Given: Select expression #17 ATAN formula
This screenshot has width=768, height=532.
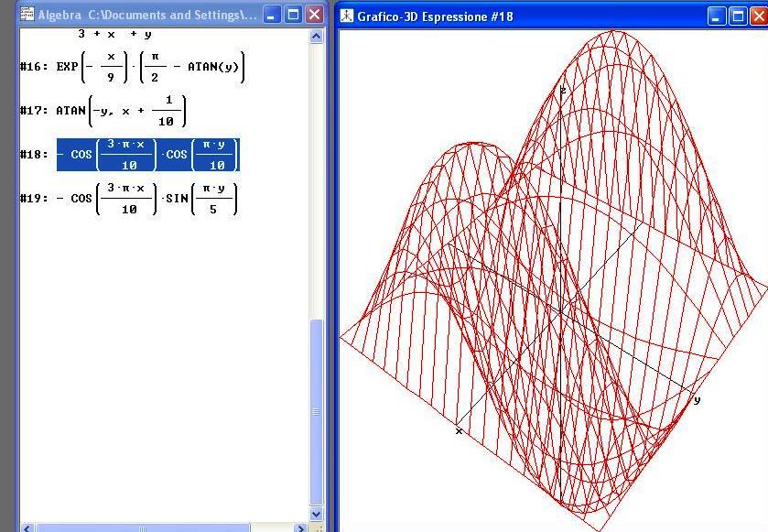Looking at the screenshot, I should (x=121, y=111).
